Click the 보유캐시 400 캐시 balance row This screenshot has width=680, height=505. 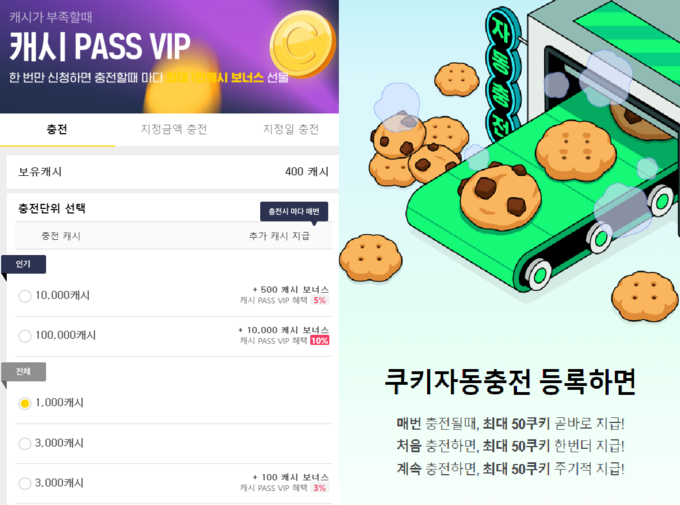[173, 172]
